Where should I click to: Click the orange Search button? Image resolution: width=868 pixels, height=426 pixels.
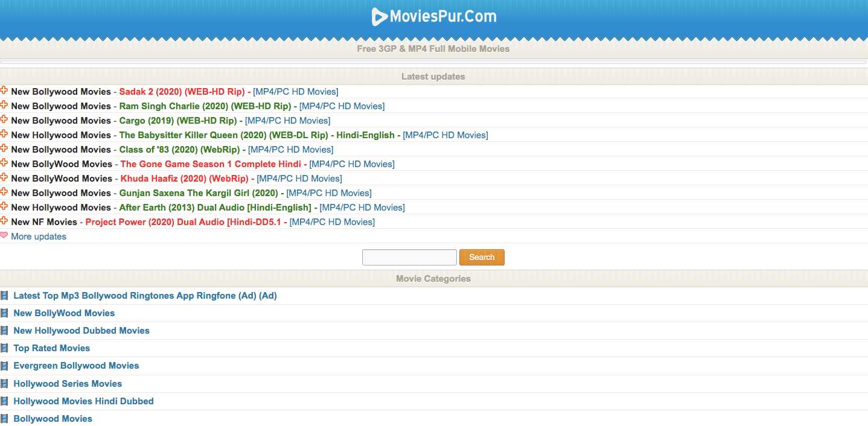tap(482, 257)
